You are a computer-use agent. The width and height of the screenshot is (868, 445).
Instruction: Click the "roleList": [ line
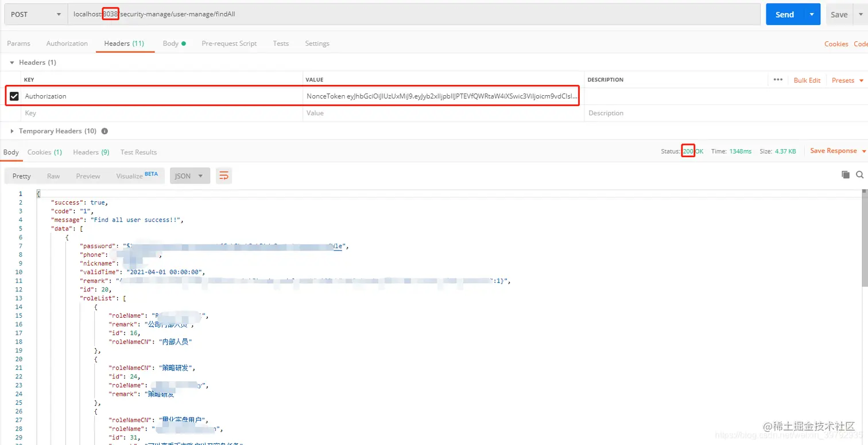coord(103,298)
